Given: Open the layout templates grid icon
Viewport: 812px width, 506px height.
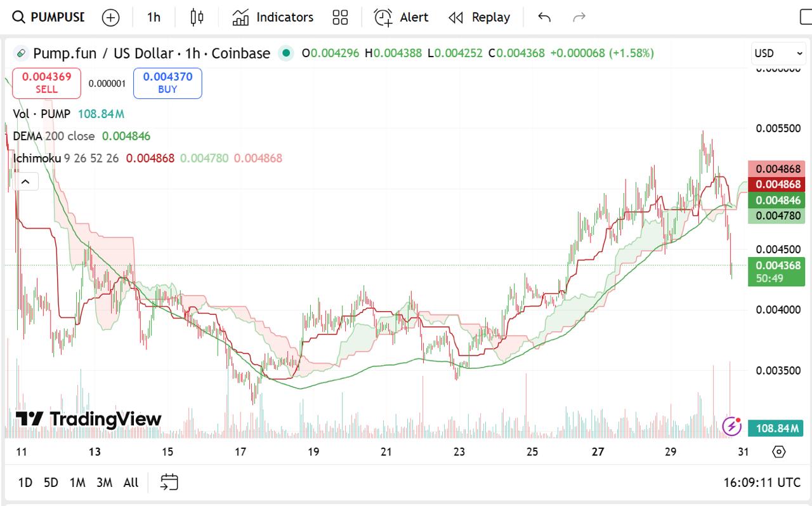Looking at the screenshot, I should (x=341, y=17).
